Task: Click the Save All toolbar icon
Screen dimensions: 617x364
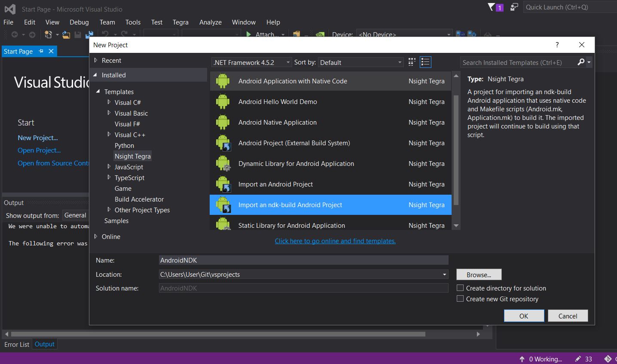Action: [89, 34]
